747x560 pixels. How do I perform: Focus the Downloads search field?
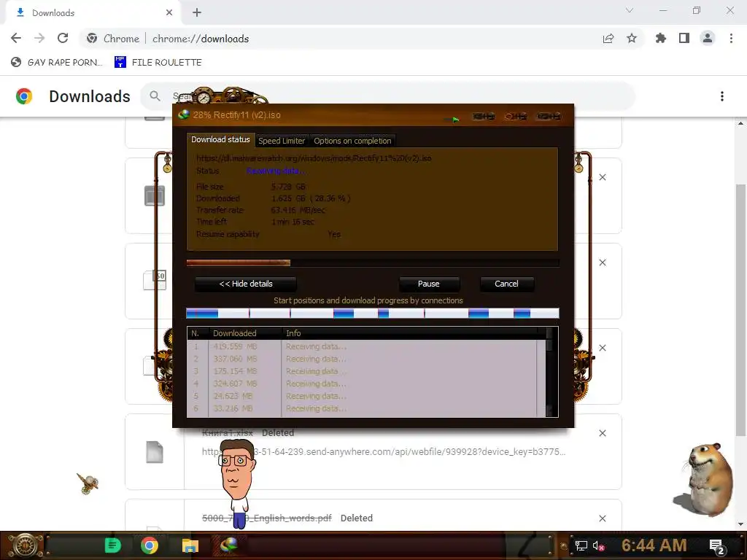pyautogui.click(x=387, y=96)
